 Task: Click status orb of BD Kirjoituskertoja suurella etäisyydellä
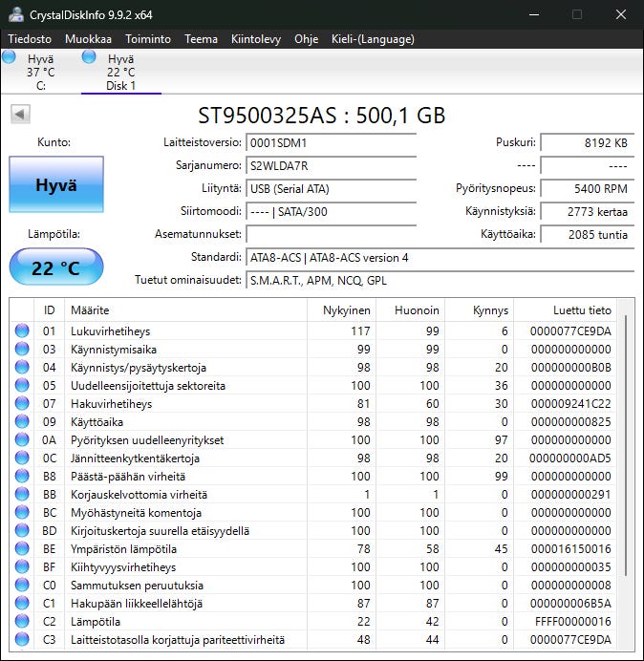click(x=22, y=530)
